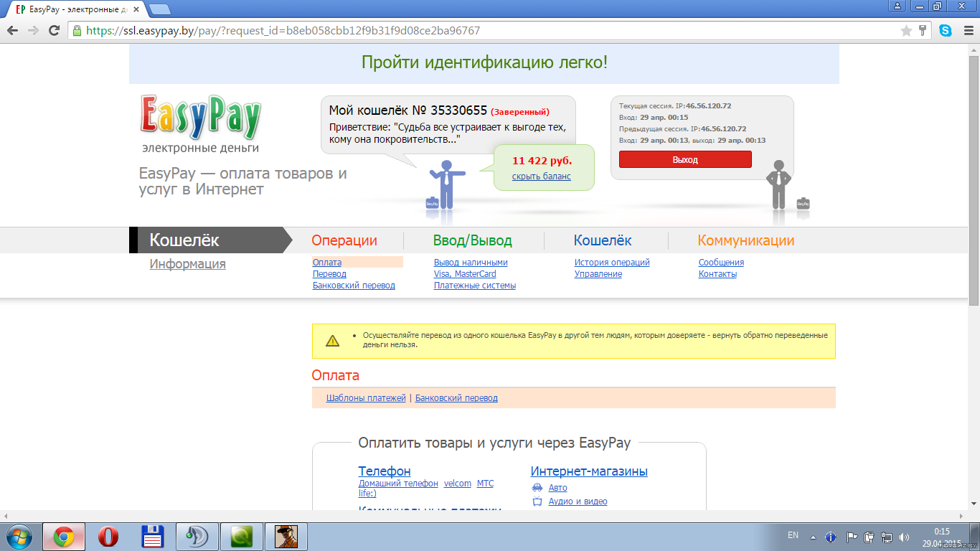This screenshot has height=551, width=980.
Task: Click the EasyPay logo
Action: (200, 117)
